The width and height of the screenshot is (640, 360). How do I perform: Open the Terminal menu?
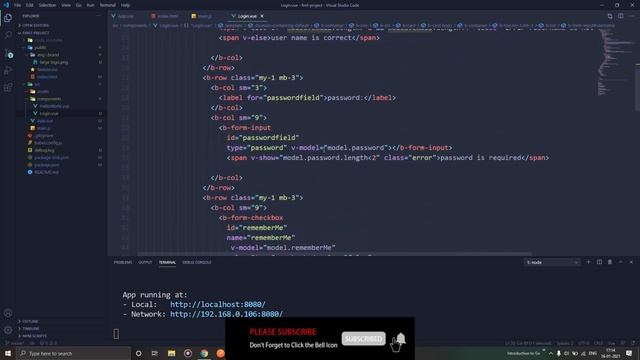coord(108,5)
